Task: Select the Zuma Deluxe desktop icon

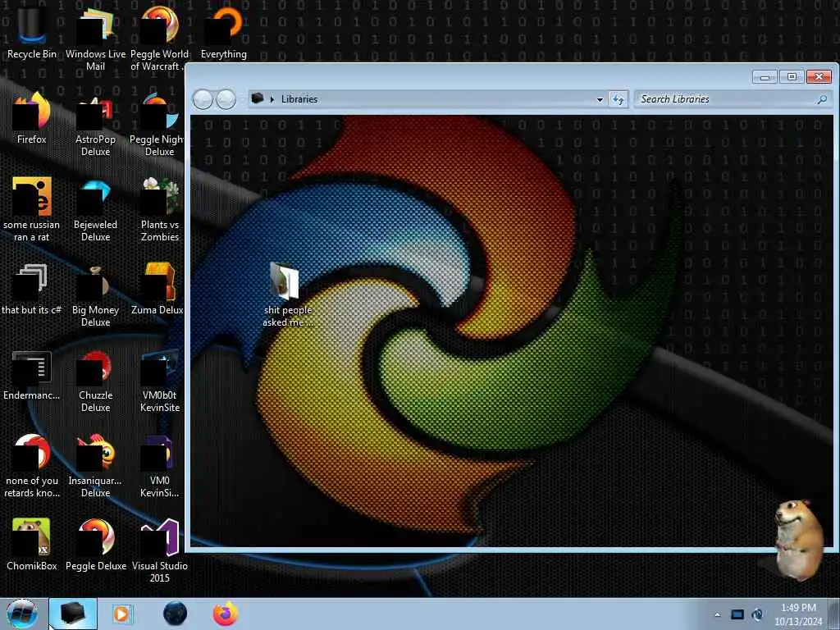Action: coord(158,290)
